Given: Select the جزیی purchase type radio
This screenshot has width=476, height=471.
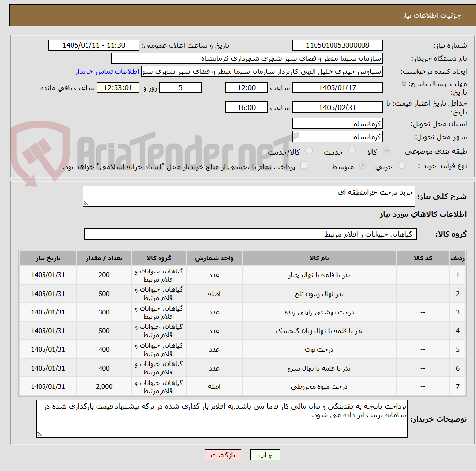Looking at the screenshot, I should click(401, 165).
